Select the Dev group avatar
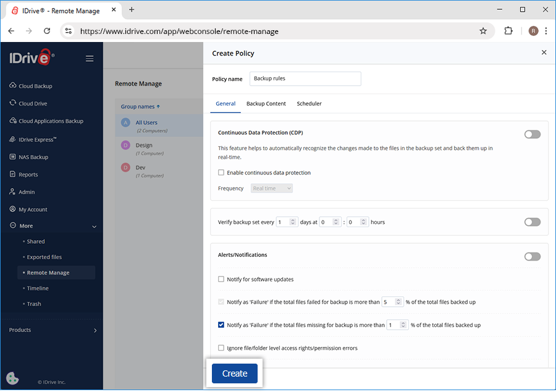556x392 pixels. click(x=125, y=167)
